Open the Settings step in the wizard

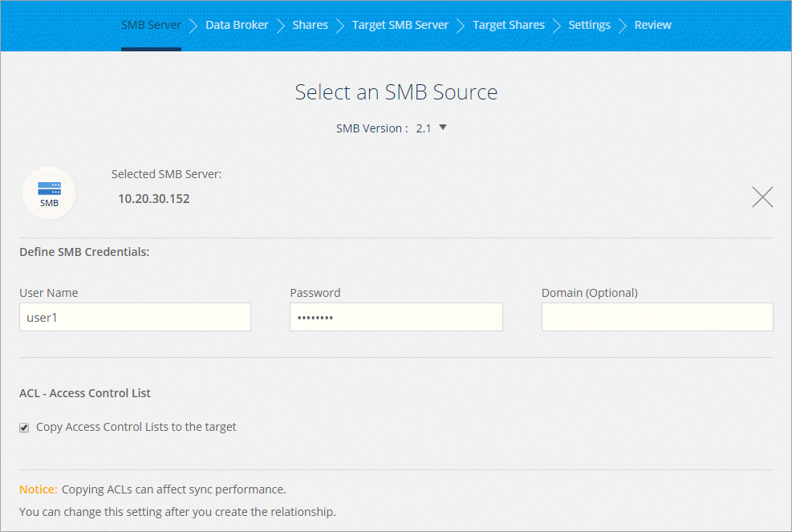[x=589, y=25]
